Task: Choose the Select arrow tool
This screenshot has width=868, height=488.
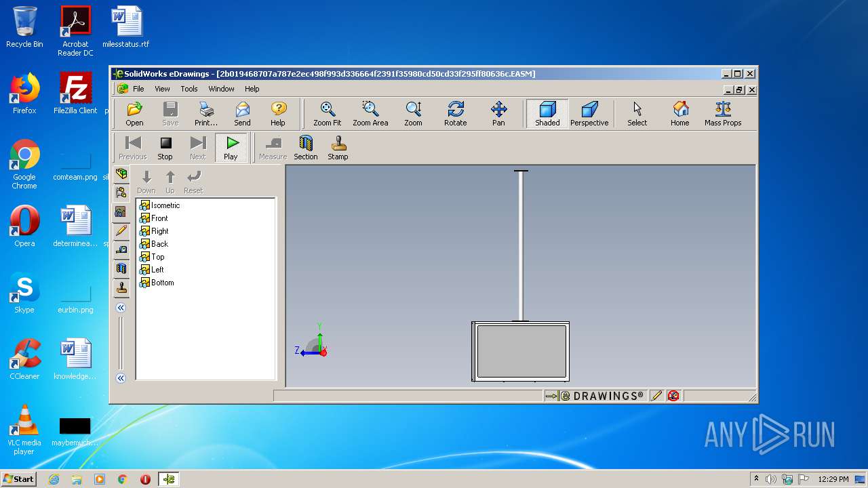Action: [637, 114]
